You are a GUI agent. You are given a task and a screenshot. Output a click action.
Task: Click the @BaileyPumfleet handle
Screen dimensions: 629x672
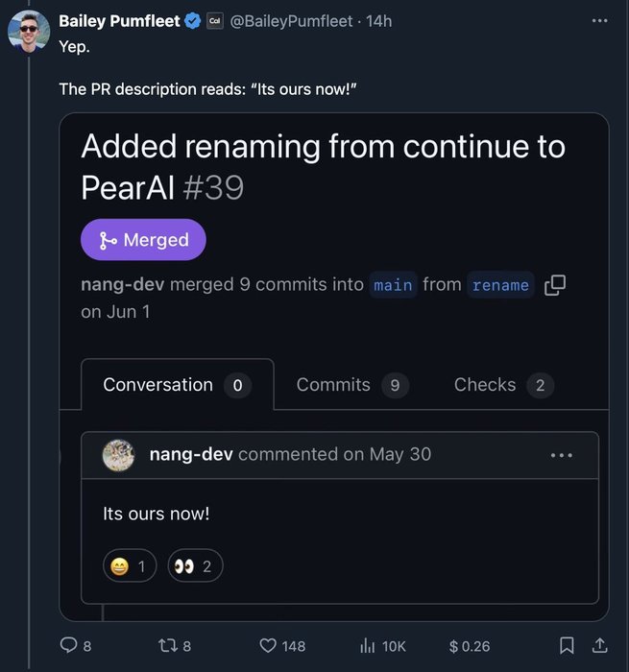click(291, 21)
